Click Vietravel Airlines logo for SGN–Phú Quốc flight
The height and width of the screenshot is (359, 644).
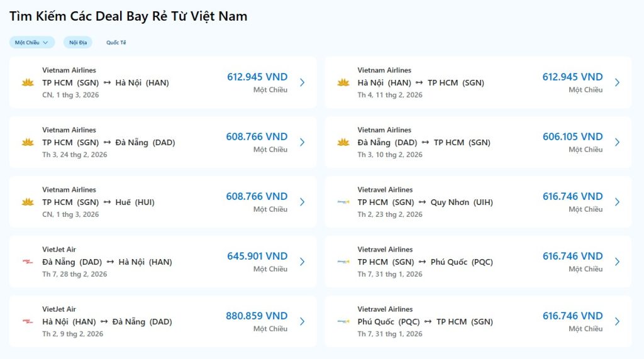coord(343,262)
